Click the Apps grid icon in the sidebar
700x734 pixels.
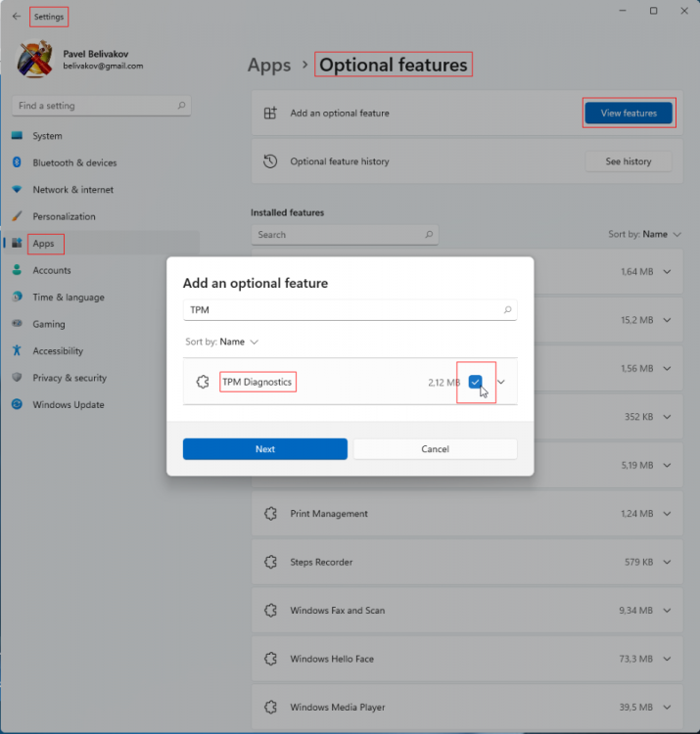[x=17, y=243]
